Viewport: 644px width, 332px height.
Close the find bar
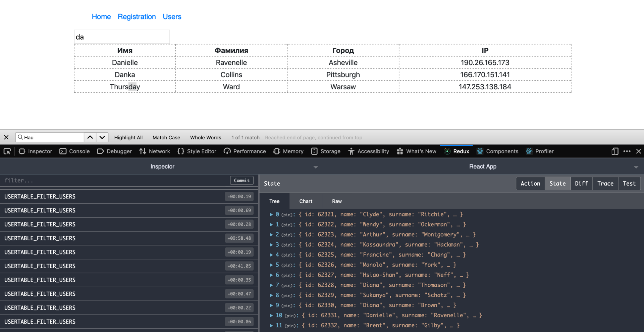coord(6,137)
